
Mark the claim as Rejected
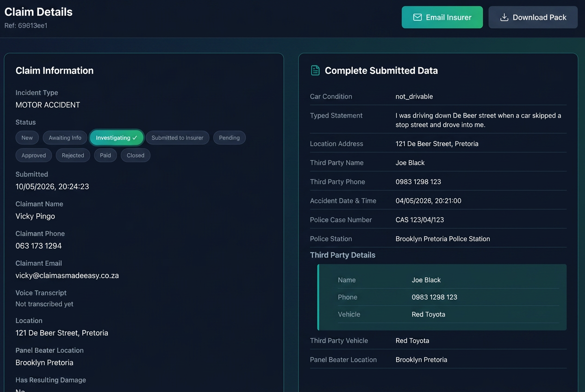pyautogui.click(x=73, y=155)
